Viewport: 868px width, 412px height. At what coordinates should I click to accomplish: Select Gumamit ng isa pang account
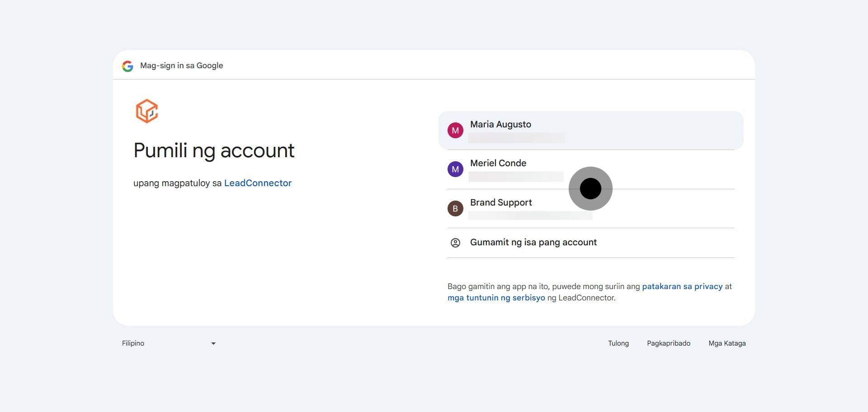click(x=591, y=243)
